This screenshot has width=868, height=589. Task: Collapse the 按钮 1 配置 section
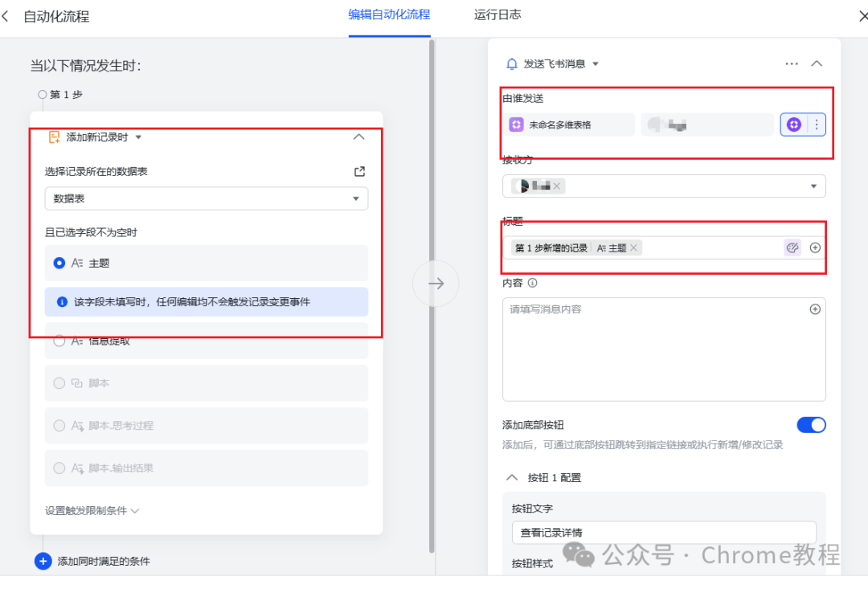[512, 477]
